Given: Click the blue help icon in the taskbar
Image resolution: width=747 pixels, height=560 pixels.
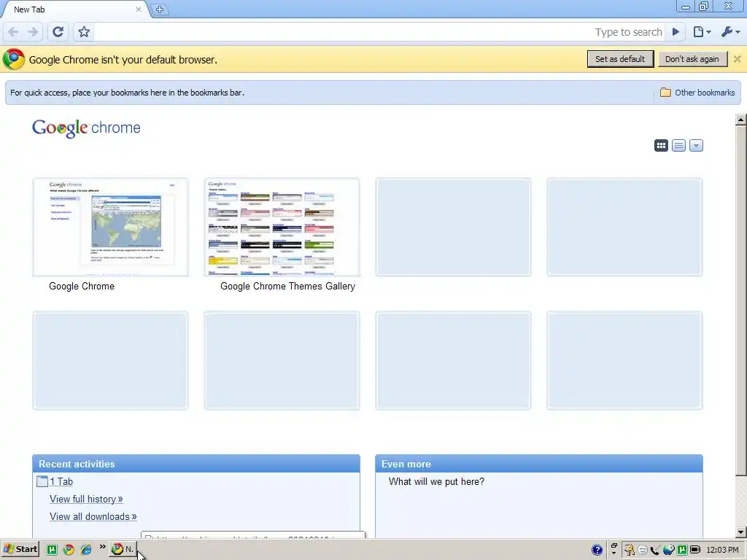Looking at the screenshot, I should click(x=597, y=550).
